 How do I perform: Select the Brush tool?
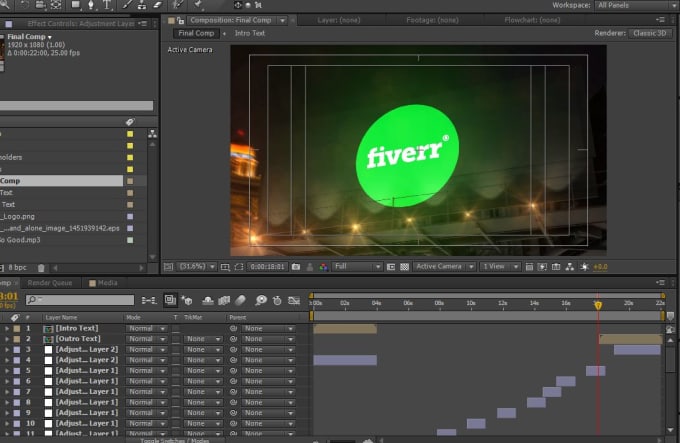(128, 5)
